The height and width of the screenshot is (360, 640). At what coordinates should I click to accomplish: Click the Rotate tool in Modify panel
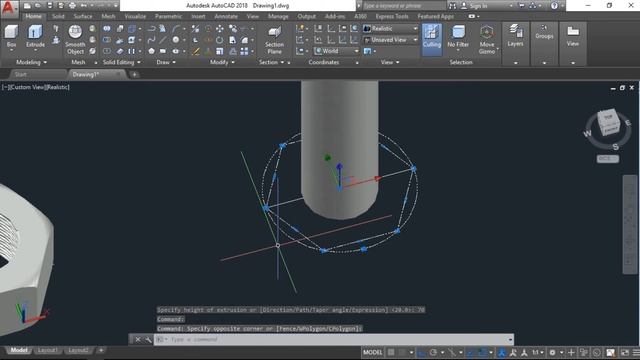[220, 40]
